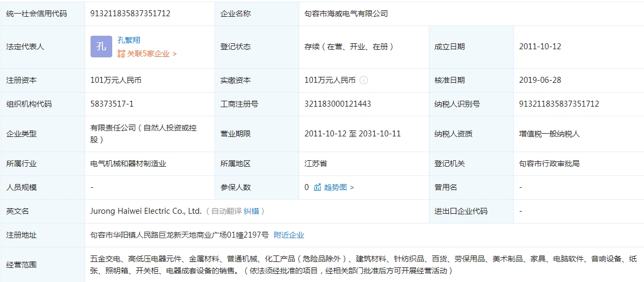Click the info icon beside 实缴资本 amount
This screenshot has height=282, width=644.
(x=364, y=80)
